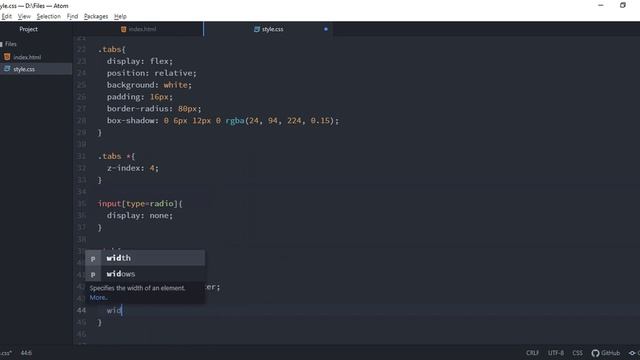
Task: Click the HTML file icon on index.html tab
Action: click(x=123, y=29)
